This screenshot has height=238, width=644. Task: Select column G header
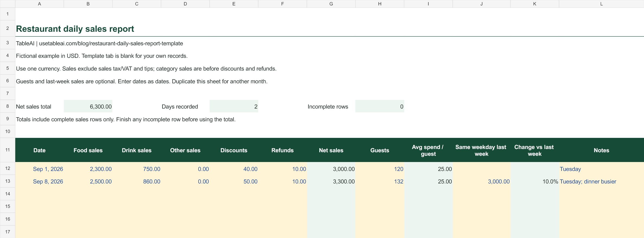click(331, 4)
